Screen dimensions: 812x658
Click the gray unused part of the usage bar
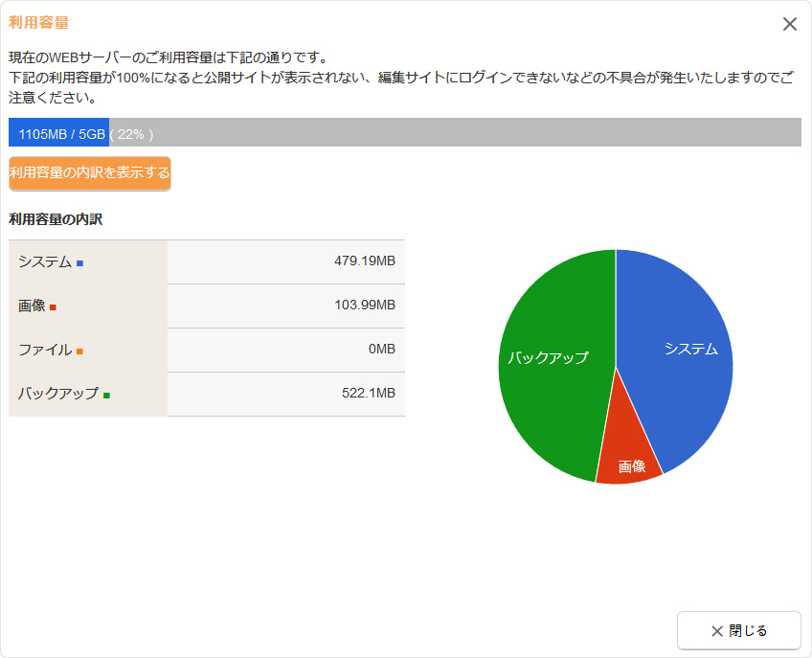coord(479,133)
